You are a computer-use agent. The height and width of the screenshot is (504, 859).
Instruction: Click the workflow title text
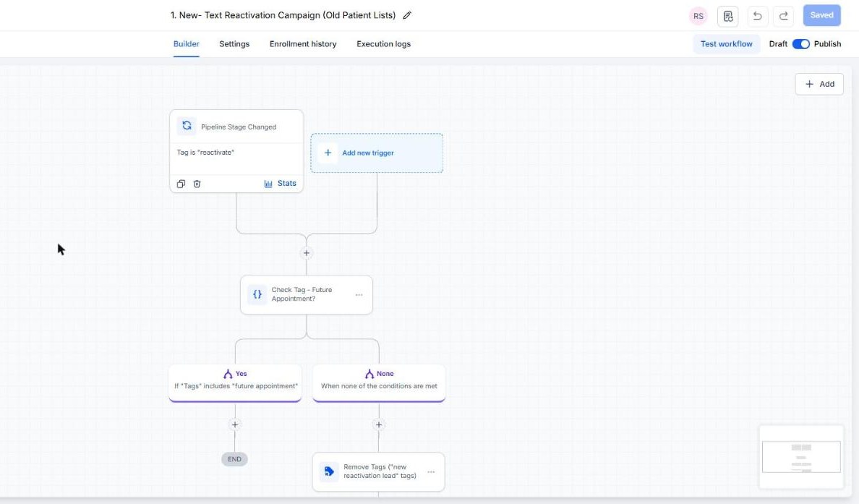(x=283, y=15)
